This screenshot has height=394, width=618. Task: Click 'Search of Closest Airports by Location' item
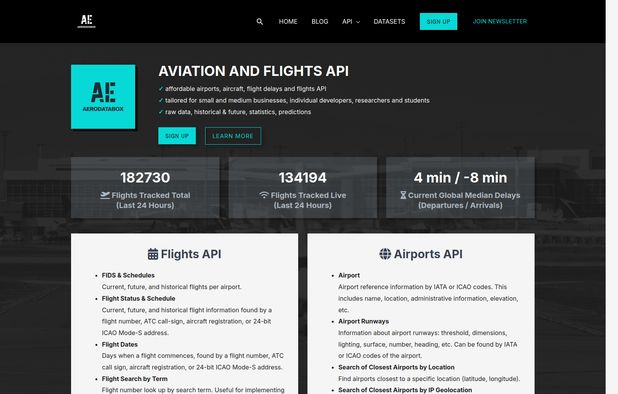396,367
